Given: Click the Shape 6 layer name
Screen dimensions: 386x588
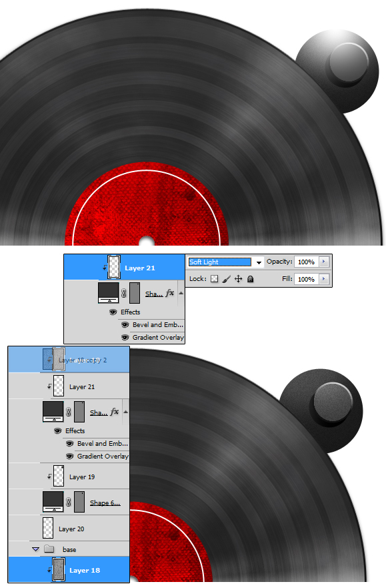Looking at the screenshot, I should click(x=105, y=503).
